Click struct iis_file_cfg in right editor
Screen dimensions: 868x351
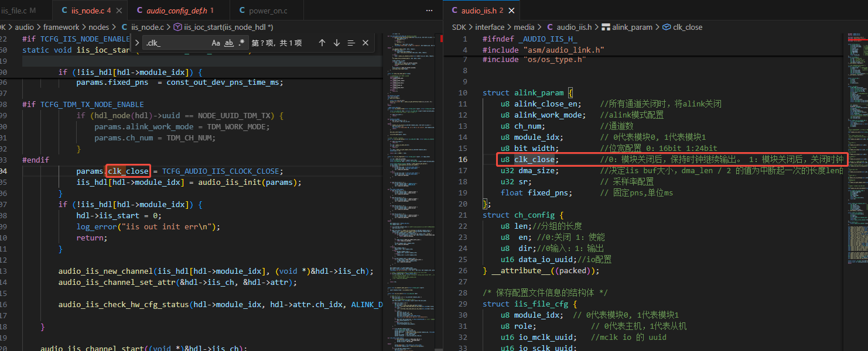coord(529,304)
